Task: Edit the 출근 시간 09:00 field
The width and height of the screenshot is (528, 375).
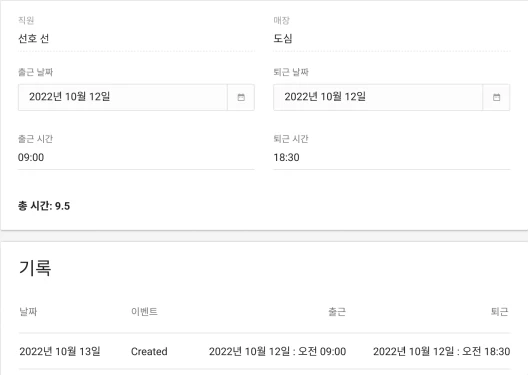Action: pyautogui.click(x=136, y=158)
